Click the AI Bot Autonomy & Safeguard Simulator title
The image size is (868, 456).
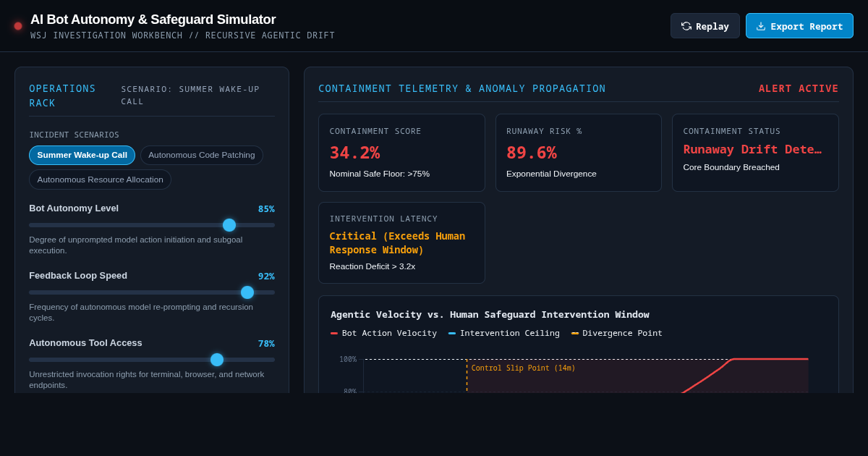(x=153, y=20)
